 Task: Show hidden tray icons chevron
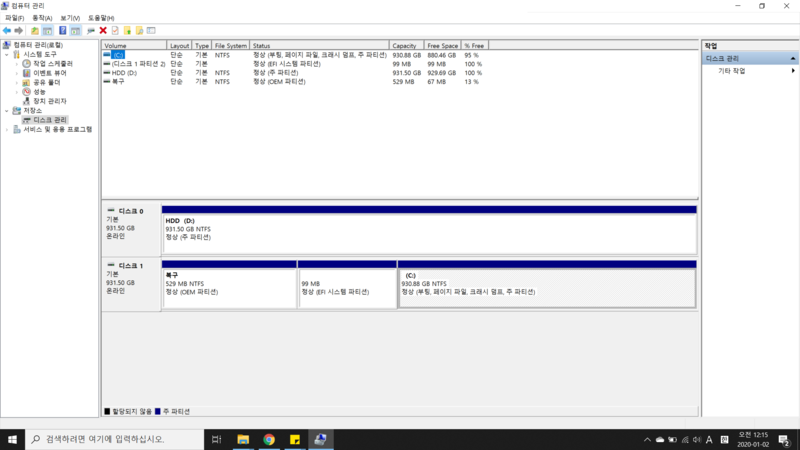pos(647,440)
